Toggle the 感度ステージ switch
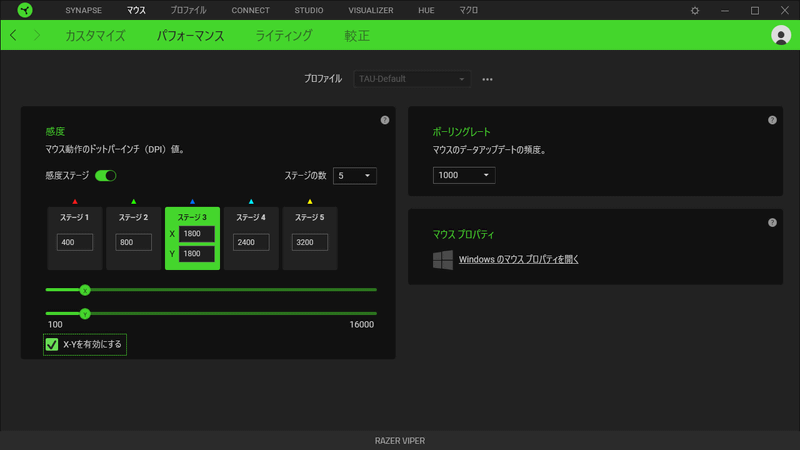This screenshot has width=800, height=450. pyautogui.click(x=106, y=176)
